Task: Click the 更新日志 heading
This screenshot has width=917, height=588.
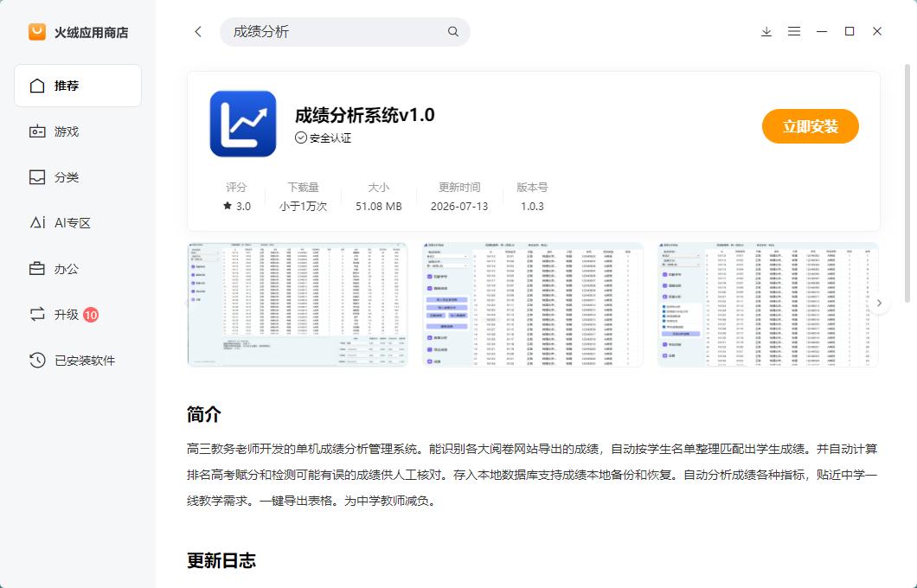Action: 221,560
